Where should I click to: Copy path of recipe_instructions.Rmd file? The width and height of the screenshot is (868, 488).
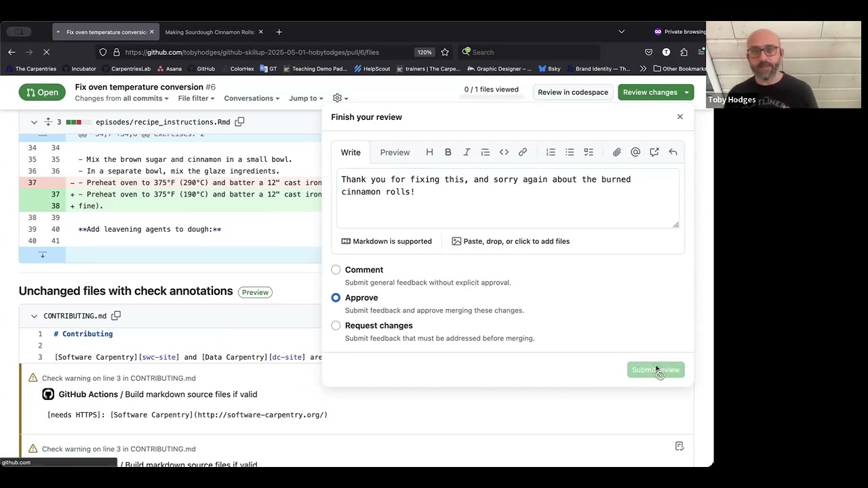(x=239, y=122)
